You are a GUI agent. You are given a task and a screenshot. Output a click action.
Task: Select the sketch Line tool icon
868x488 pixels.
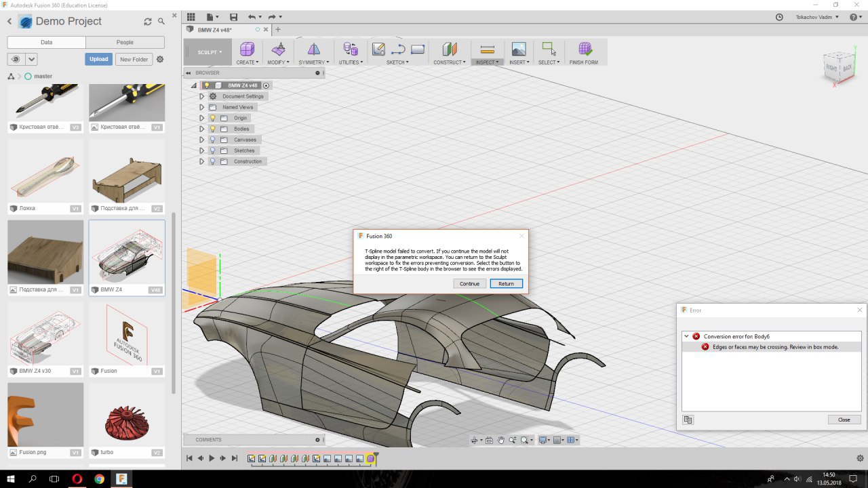[x=398, y=49]
